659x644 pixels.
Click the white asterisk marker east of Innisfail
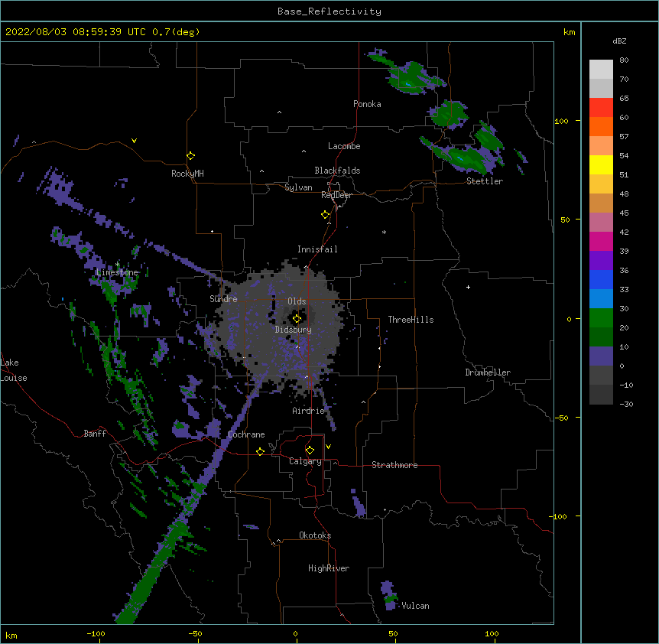coord(384,232)
